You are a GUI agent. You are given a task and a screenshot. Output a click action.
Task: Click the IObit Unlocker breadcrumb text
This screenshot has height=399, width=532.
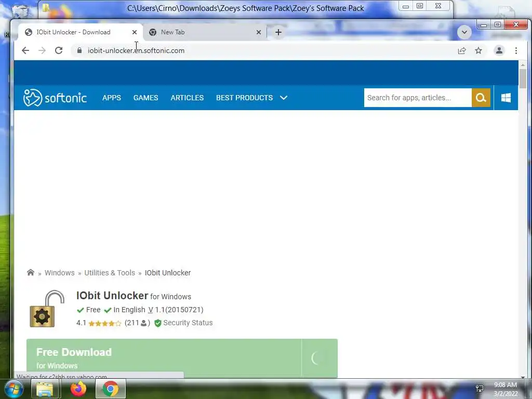click(x=168, y=273)
